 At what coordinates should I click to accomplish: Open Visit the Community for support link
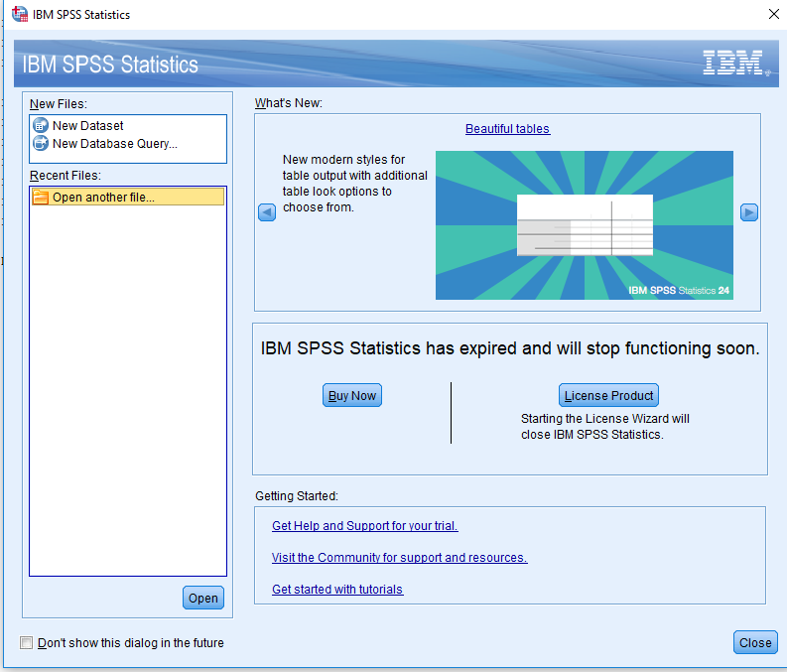[x=400, y=558]
